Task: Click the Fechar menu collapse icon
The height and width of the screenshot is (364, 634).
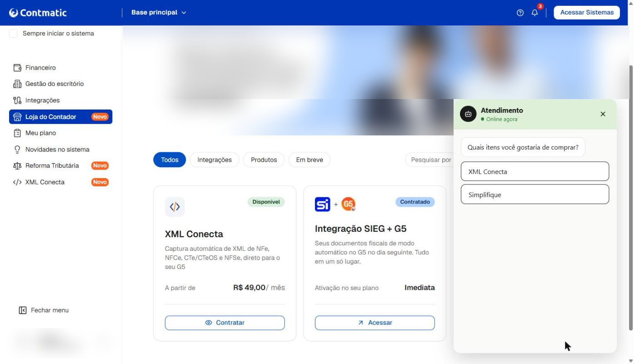Action: pyautogui.click(x=23, y=310)
